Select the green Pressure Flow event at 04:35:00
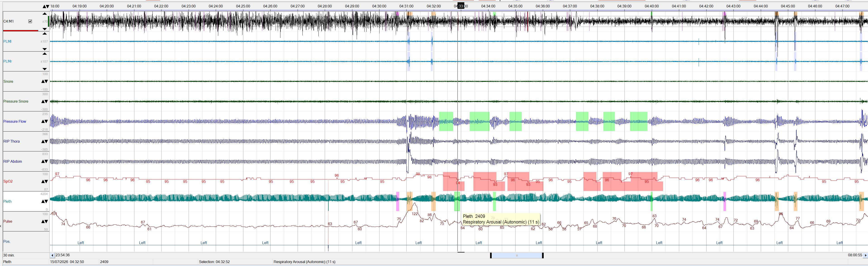 [516, 122]
